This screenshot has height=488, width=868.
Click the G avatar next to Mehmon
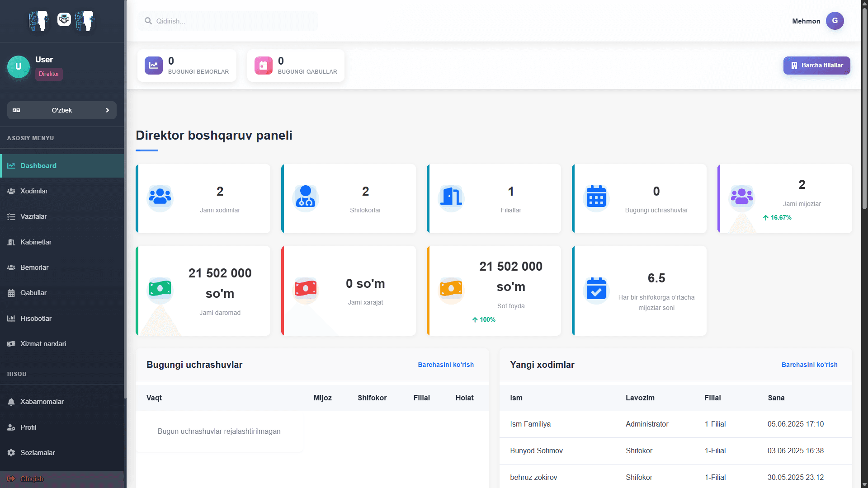pyautogui.click(x=835, y=21)
